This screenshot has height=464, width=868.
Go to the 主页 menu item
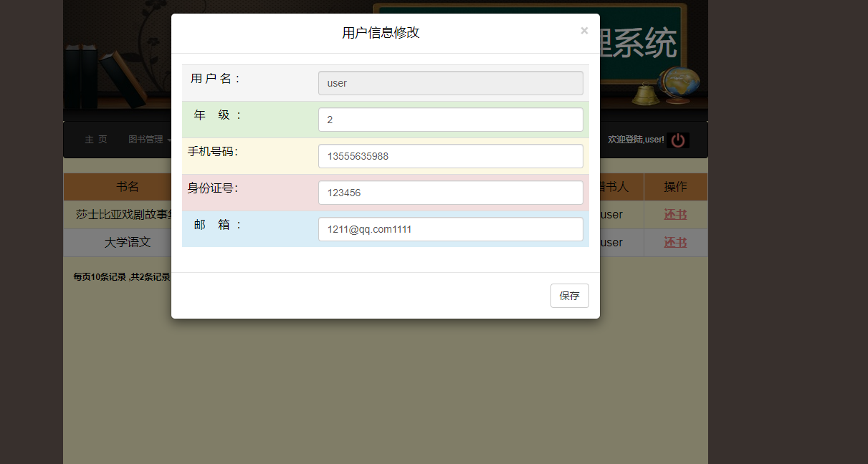(x=95, y=140)
